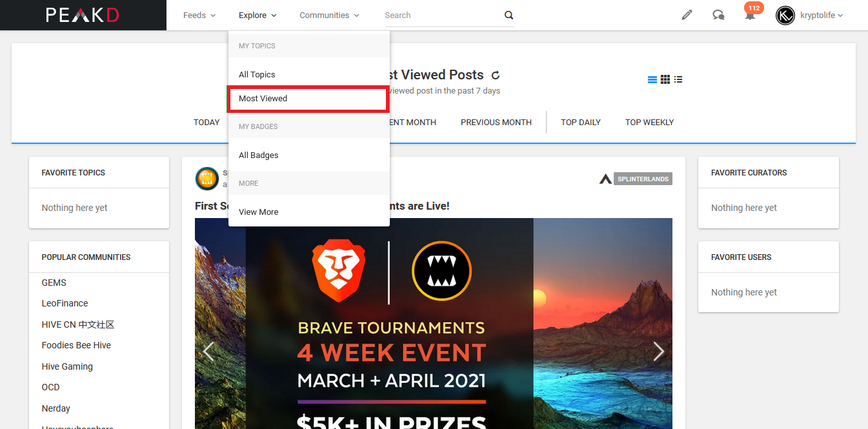Click the FAVORITE USERS heading
This screenshot has width=868, height=429.
click(x=742, y=257)
